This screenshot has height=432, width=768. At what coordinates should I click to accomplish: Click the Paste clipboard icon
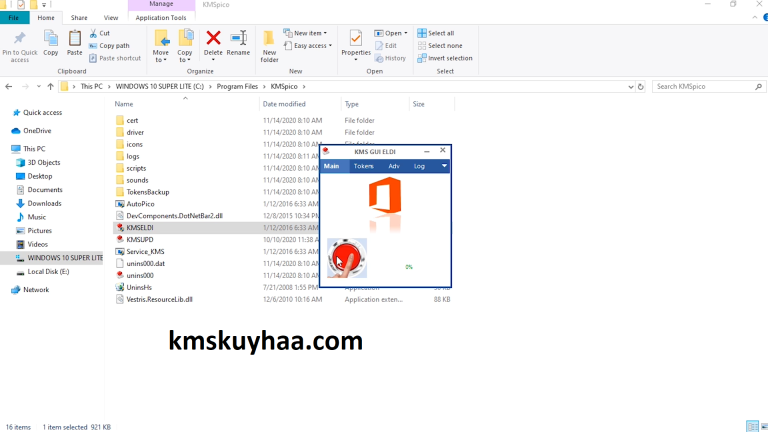(74, 37)
